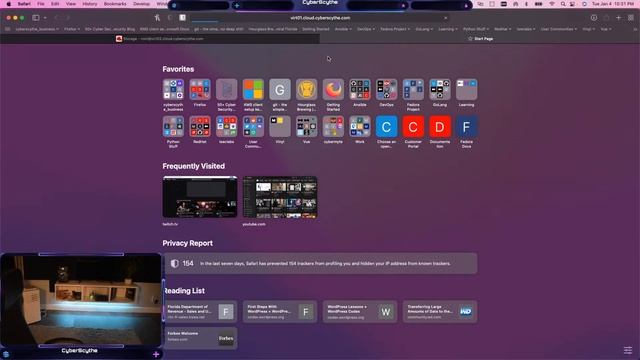Open the Customer Portal favorite tile

coord(413,127)
